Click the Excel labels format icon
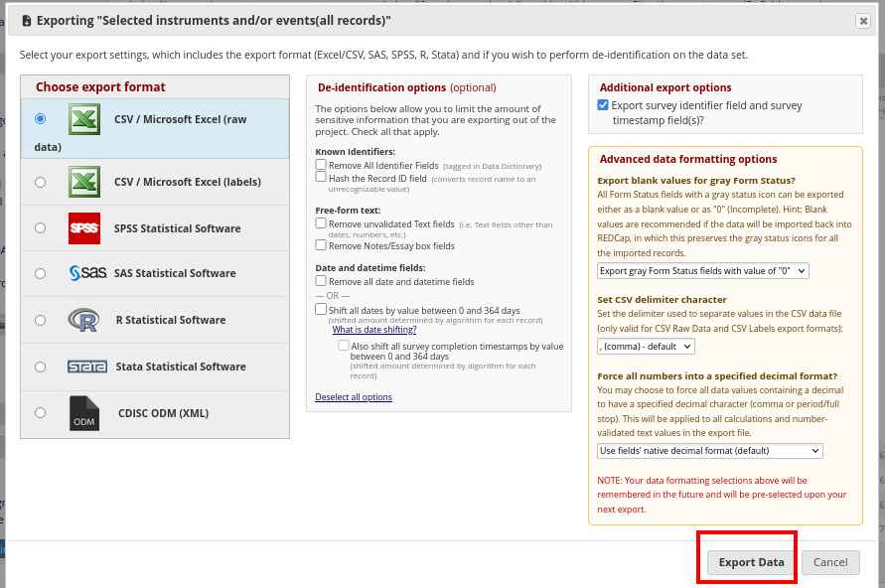Viewport: 885px width, 588px height. click(x=84, y=182)
